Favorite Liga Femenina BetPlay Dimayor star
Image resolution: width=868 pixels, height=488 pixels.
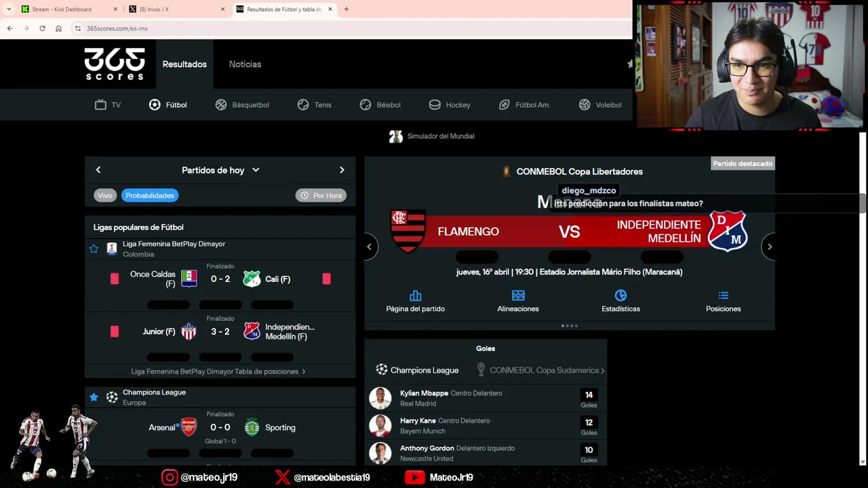pyautogui.click(x=94, y=249)
